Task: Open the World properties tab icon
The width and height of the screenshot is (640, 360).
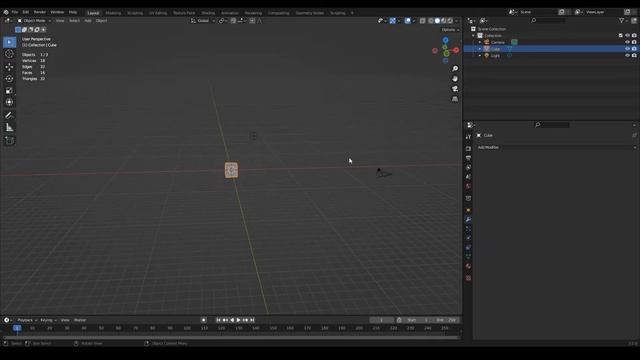Action: click(468, 186)
